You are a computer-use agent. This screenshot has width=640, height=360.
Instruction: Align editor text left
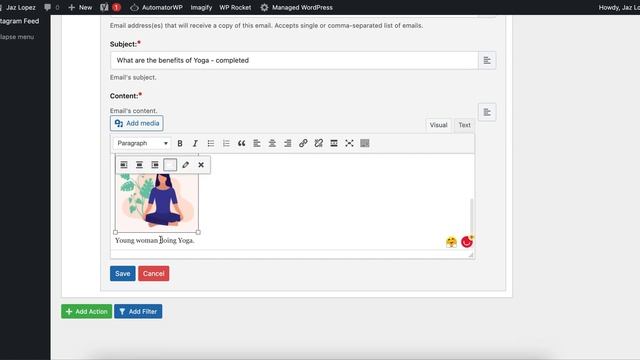point(257,143)
